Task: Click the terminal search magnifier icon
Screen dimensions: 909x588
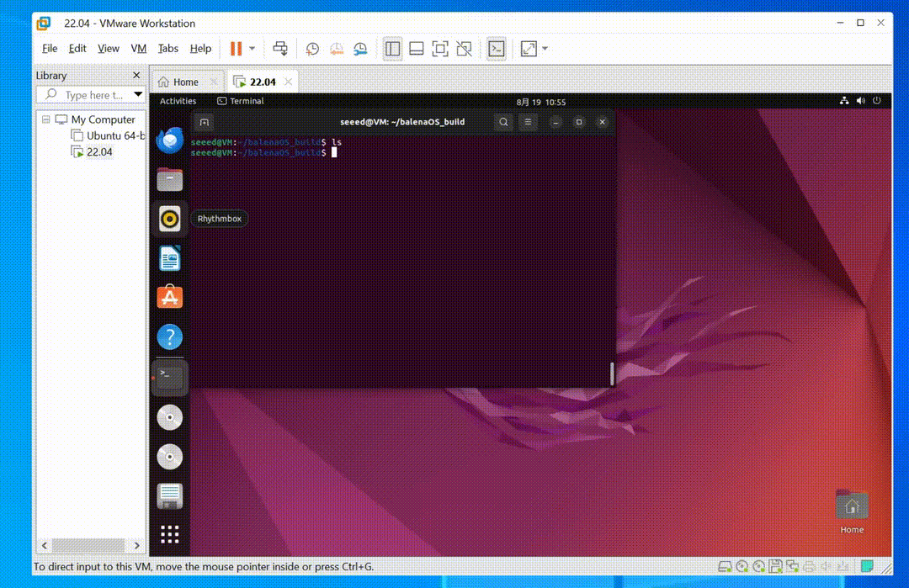Action: coord(503,122)
